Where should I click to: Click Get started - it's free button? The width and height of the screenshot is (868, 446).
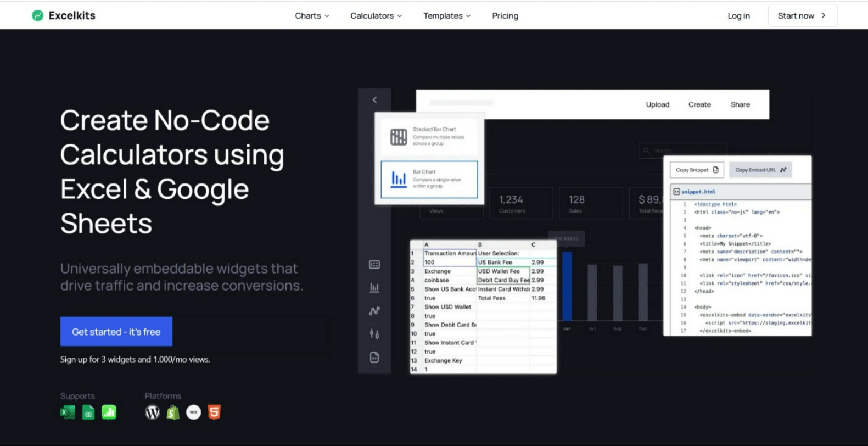[116, 332]
